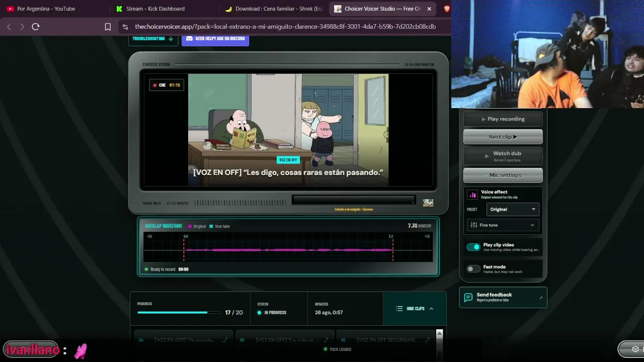Click the Watch dub button
644x362 pixels.
pos(503,156)
